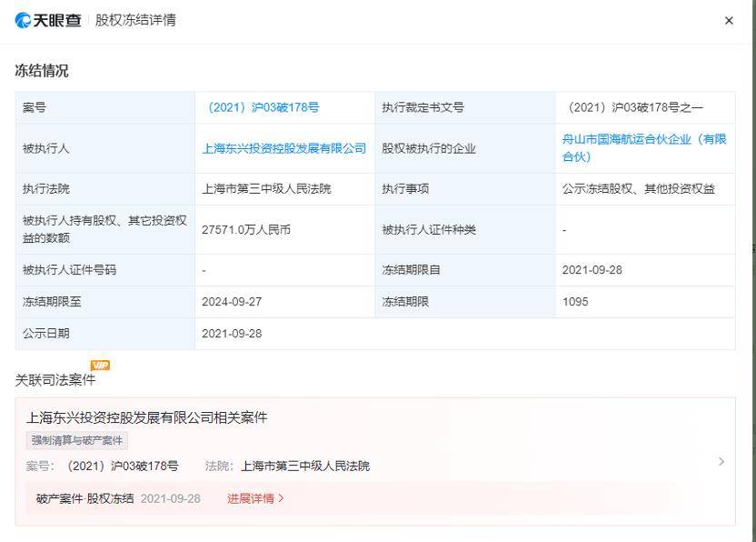Click the date 2021-09-28 beside 股权冻结
This screenshot has height=542, width=756.
point(171,498)
